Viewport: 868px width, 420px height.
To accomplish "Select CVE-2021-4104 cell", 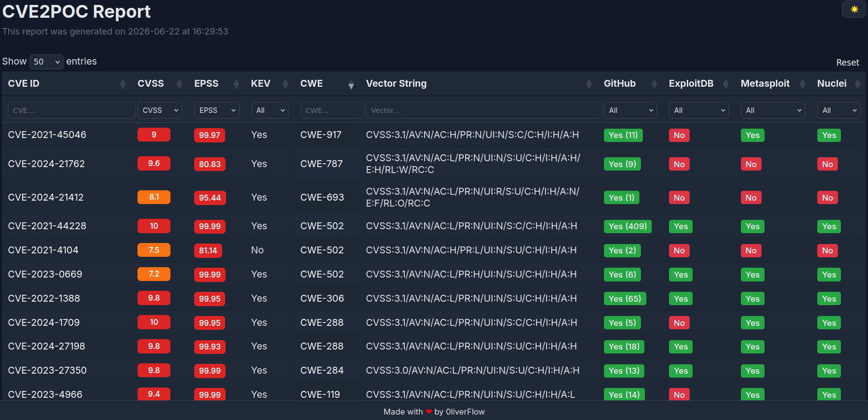I will point(43,250).
